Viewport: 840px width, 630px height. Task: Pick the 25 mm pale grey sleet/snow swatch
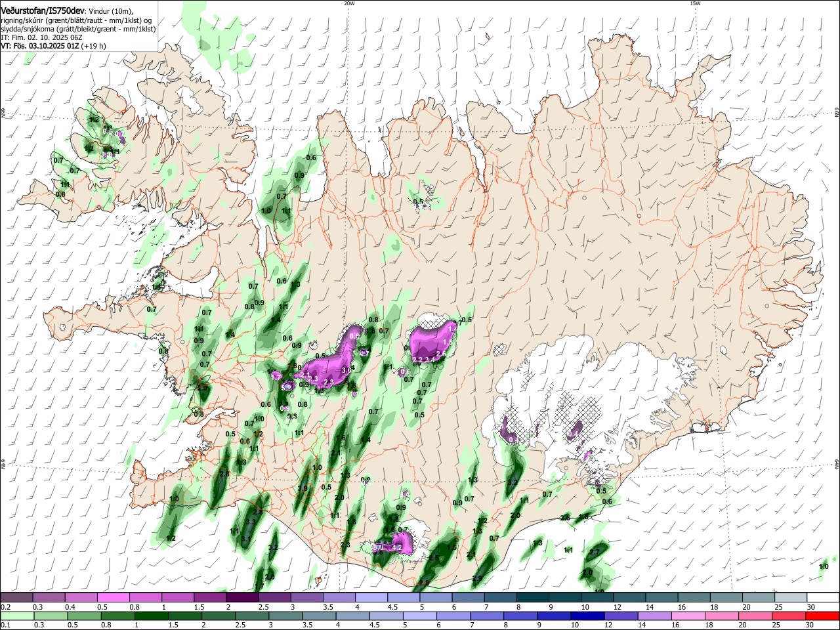(790, 597)
